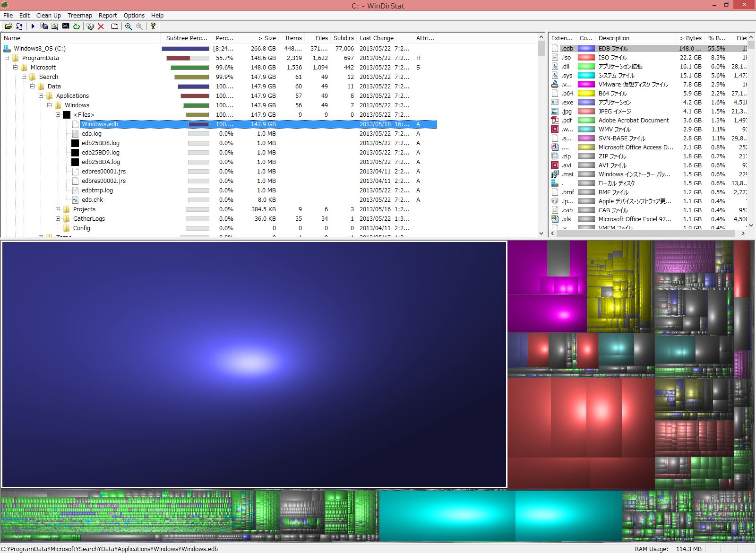Open the Options menu
The image size is (756, 553).
pos(134,15)
